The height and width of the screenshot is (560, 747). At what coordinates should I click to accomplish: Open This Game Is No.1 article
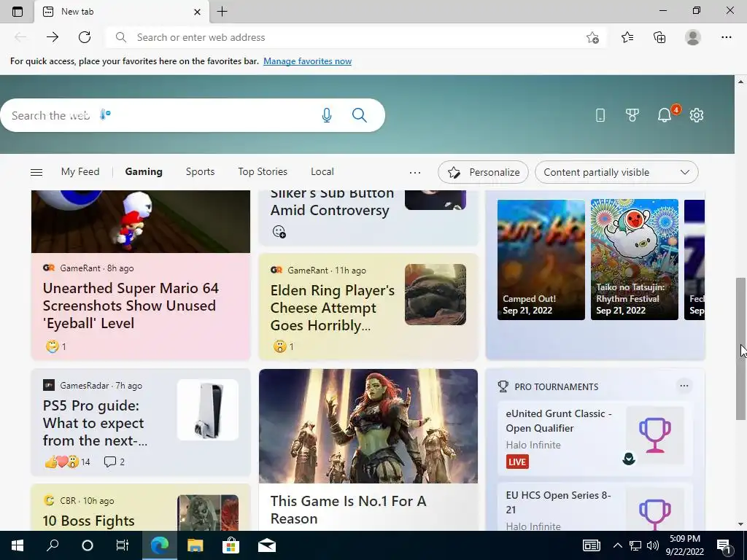pyautogui.click(x=348, y=510)
